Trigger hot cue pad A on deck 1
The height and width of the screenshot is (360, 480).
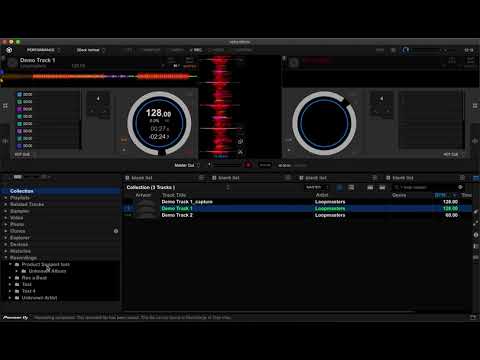(20, 95)
